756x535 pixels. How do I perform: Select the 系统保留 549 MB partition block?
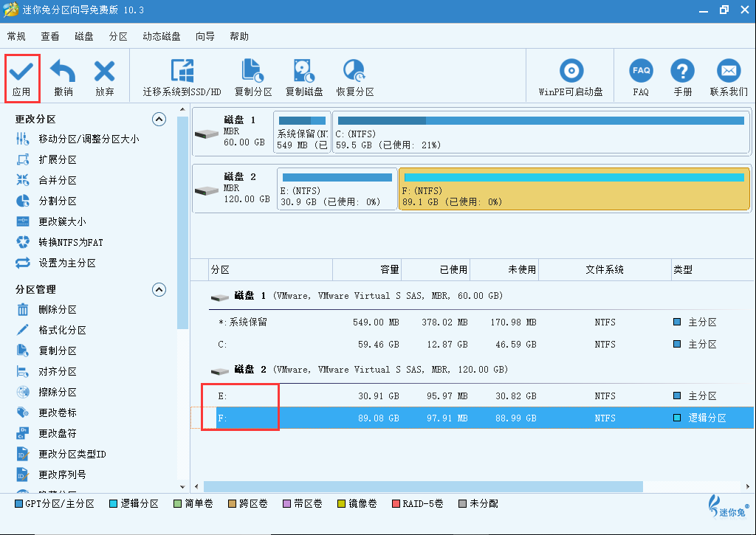302,132
